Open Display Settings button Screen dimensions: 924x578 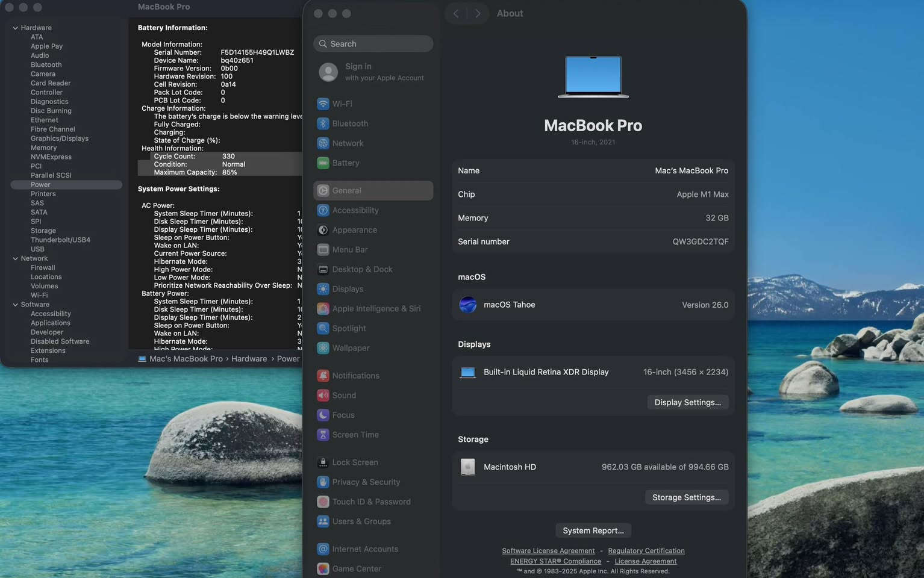point(688,402)
